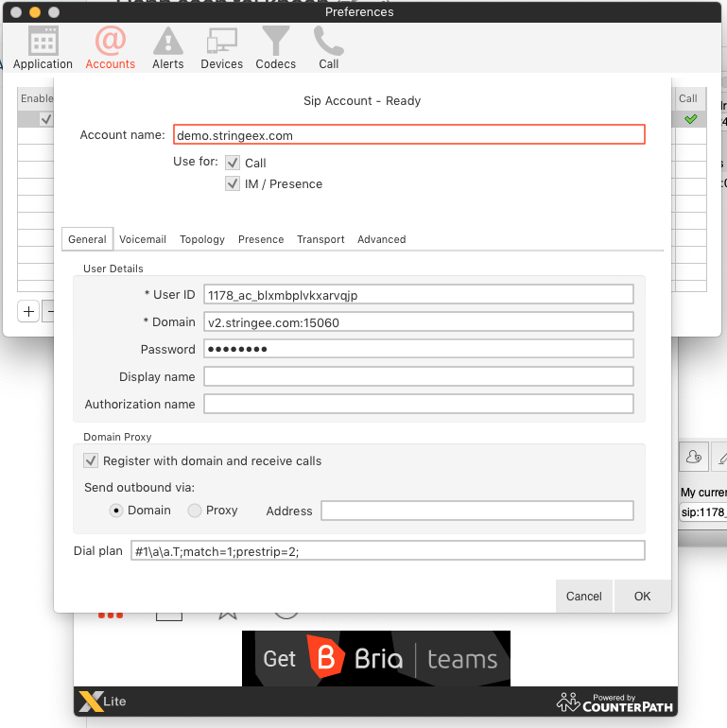727x728 pixels.
Task: Toggle IM / Presence checkbox
Action: pos(233,183)
